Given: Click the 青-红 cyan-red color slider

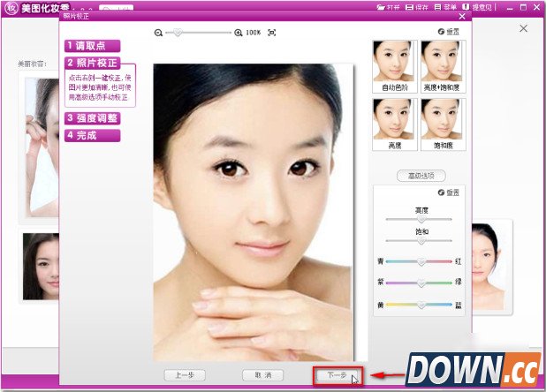Looking at the screenshot, I should click(421, 261).
